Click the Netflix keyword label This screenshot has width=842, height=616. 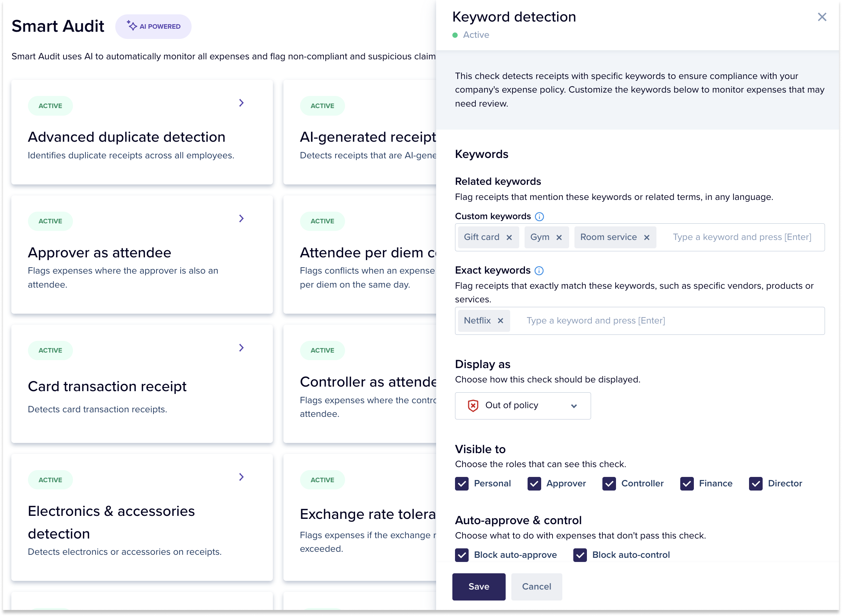click(x=477, y=320)
